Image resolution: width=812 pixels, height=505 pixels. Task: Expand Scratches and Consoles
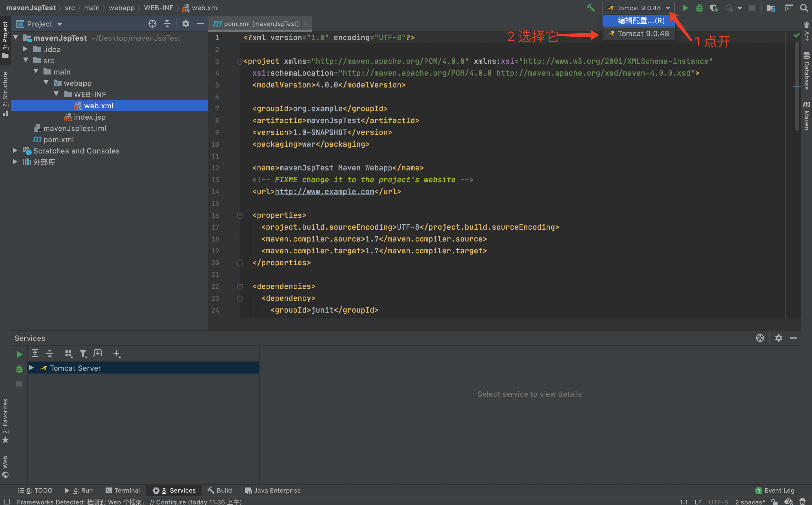click(15, 150)
